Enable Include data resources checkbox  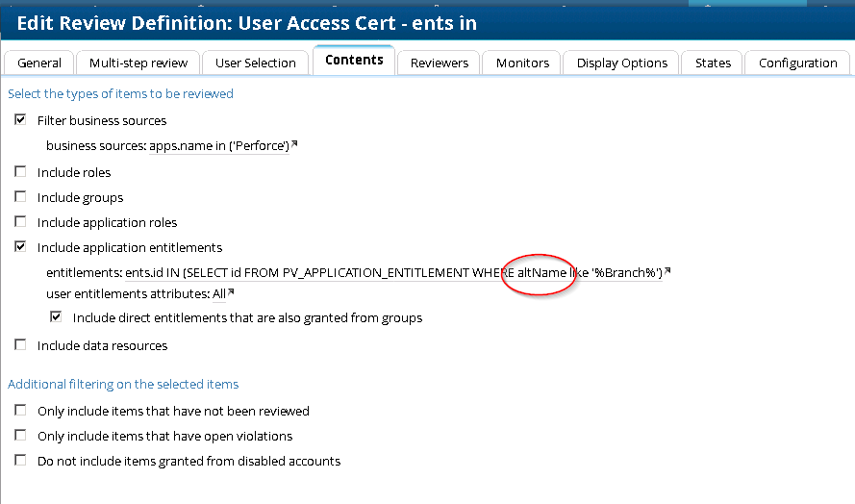click(x=21, y=345)
